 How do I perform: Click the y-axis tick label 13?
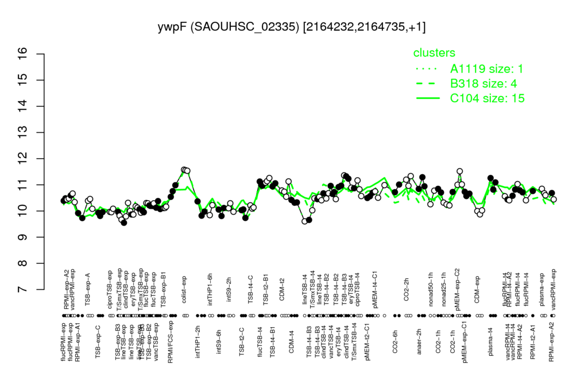[23, 133]
